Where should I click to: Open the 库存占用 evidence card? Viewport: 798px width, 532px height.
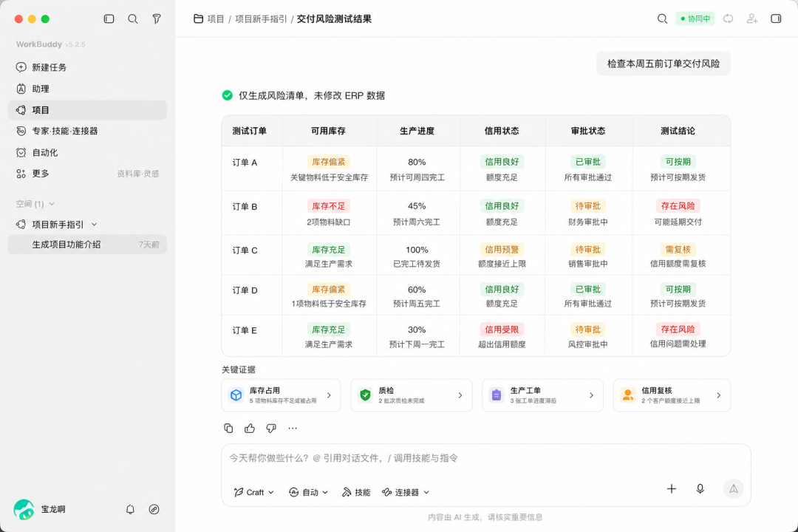tap(282, 395)
